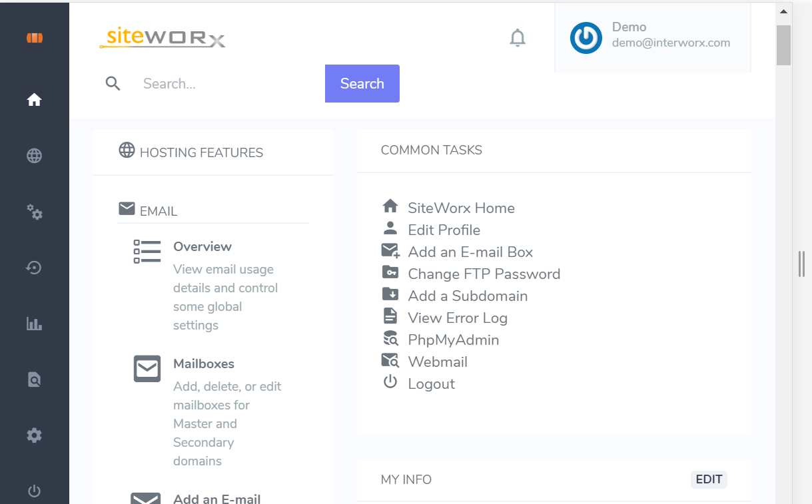Image resolution: width=812 pixels, height=504 pixels.
Task: Click the EMAIL section heading
Action: pos(159,211)
